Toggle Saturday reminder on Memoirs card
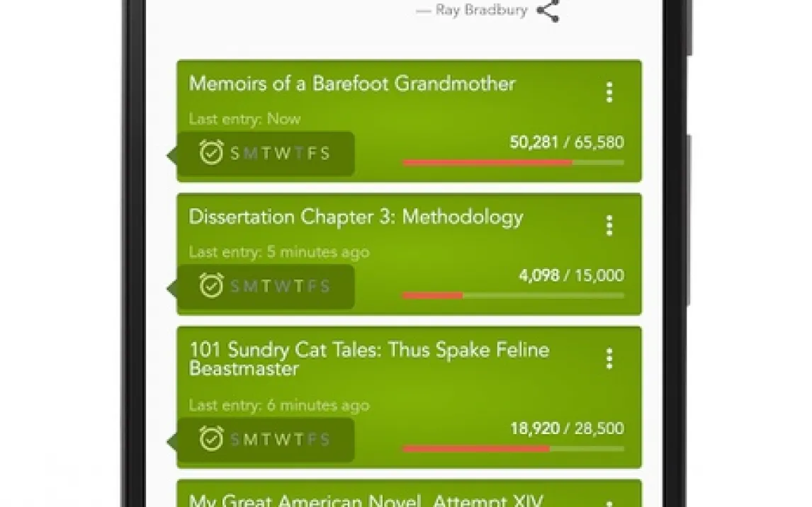 325,153
